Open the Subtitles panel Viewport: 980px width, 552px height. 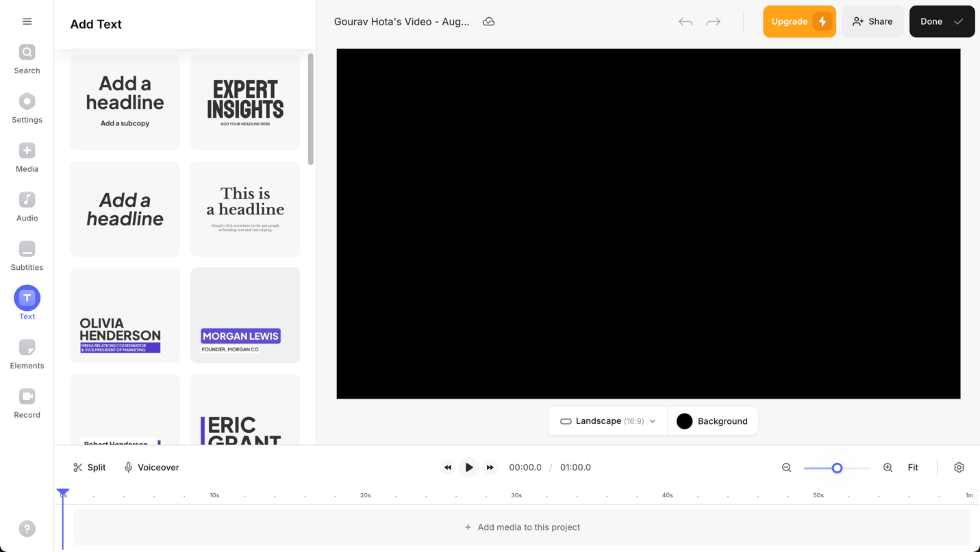[x=27, y=257]
